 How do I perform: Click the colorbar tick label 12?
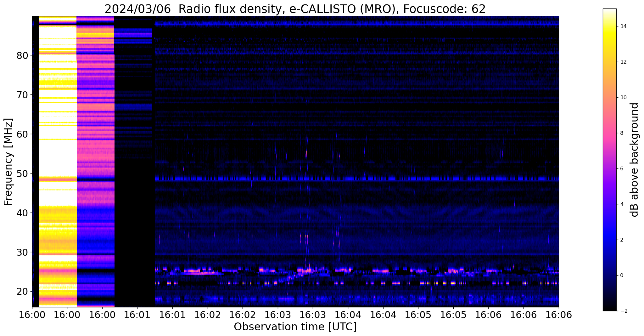coord(623,62)
